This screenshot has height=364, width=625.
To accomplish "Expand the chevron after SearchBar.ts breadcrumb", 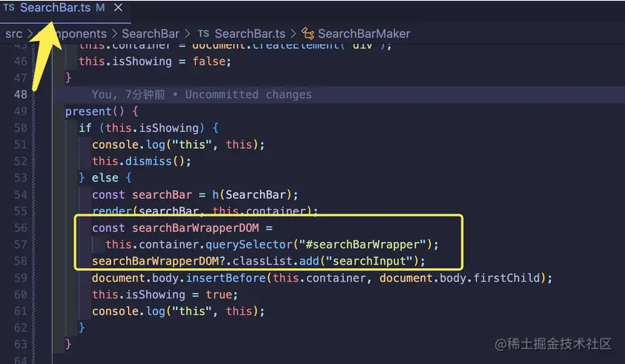I will (293, 34).
